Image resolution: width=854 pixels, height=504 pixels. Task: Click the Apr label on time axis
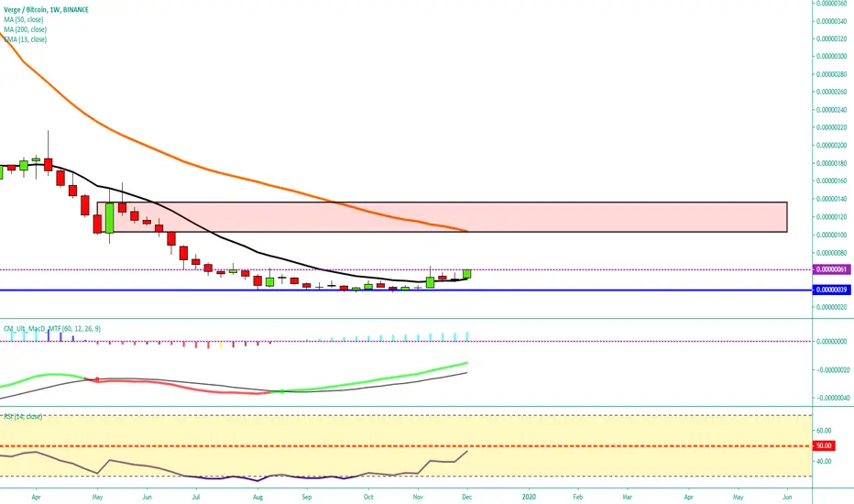[x=36, y=497]
